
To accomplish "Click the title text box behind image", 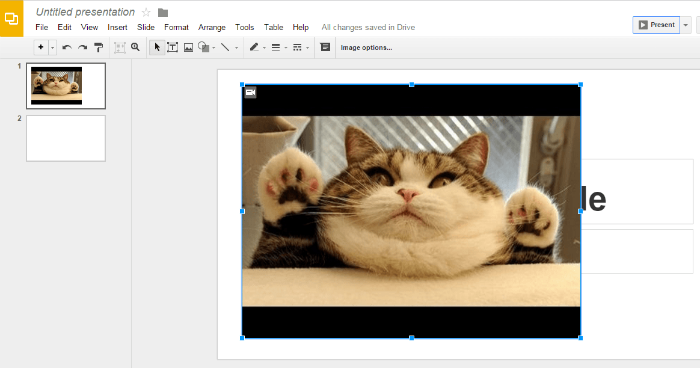I will pyautogui.click(x=637, y=192).
